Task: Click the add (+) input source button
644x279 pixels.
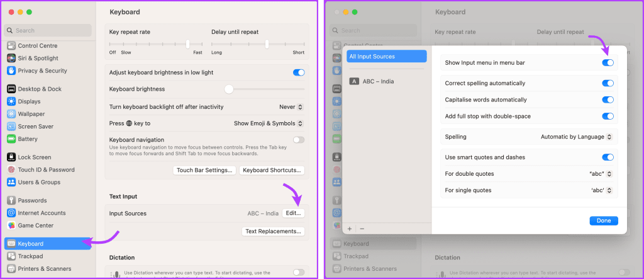Action: pyautogui.click(x=350, y=229)
